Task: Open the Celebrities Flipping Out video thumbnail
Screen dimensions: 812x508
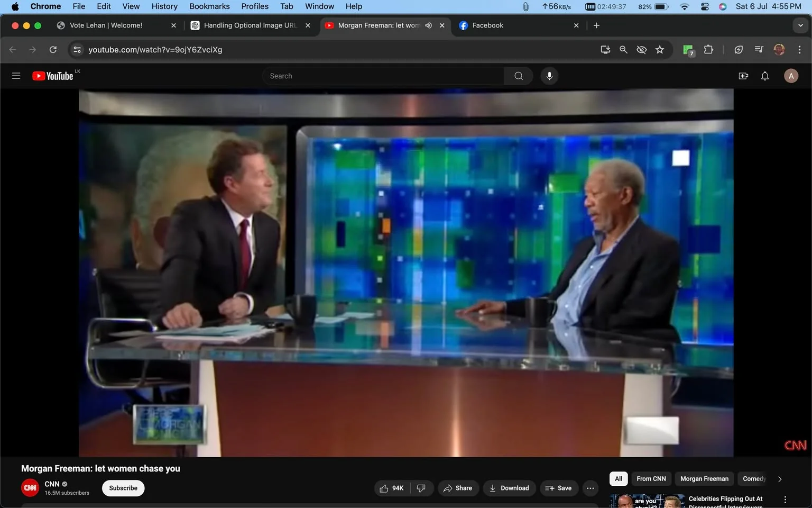Action: [x=647, y=501]
